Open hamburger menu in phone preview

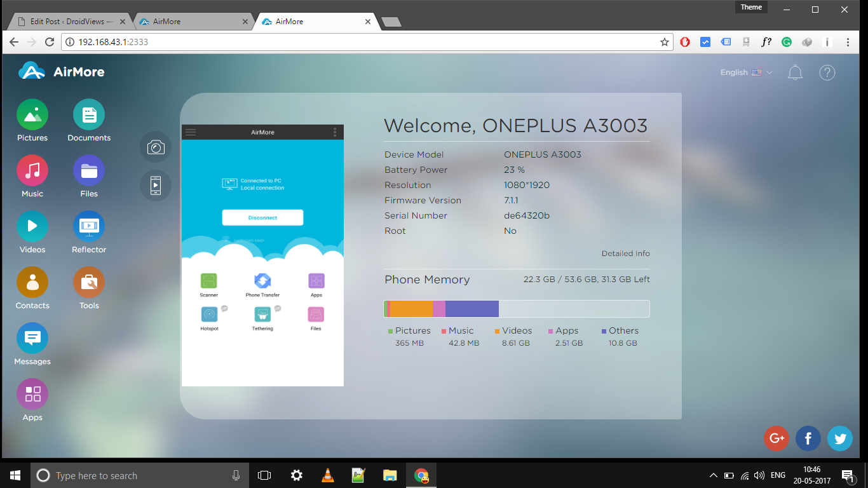click(191, 132)
